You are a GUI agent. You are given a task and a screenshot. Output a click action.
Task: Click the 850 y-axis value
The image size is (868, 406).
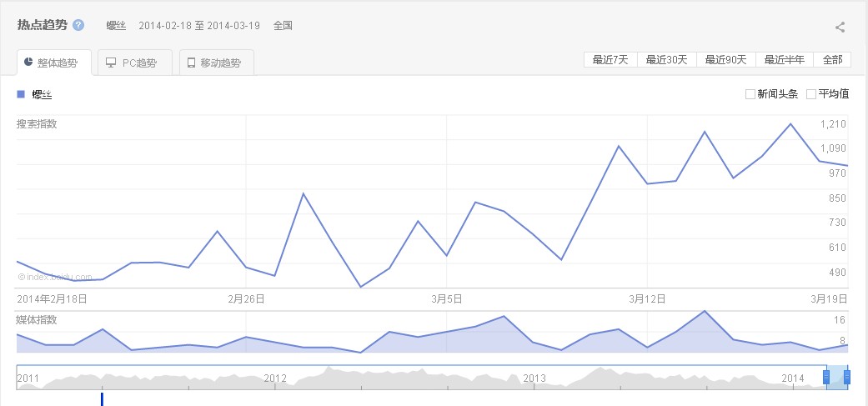(x=838, y=198)
